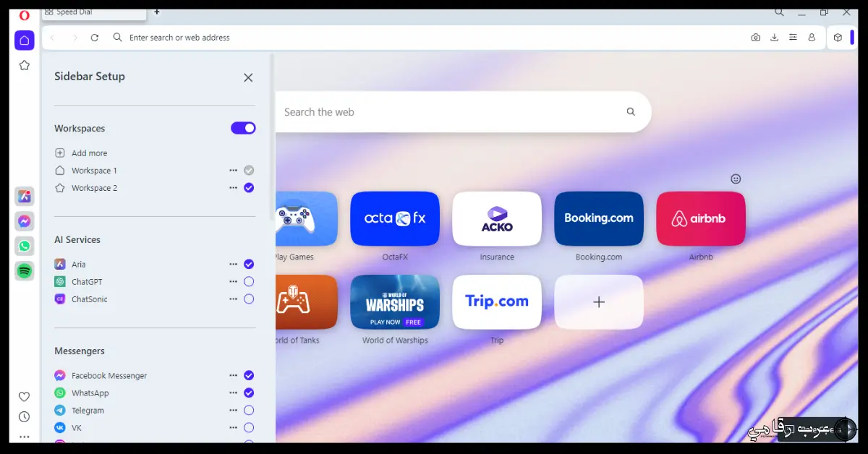Open history clock icon in sidebar
The width and height of the screenshot is (868, 454).
pyautogui.click(x=25, y=416)
